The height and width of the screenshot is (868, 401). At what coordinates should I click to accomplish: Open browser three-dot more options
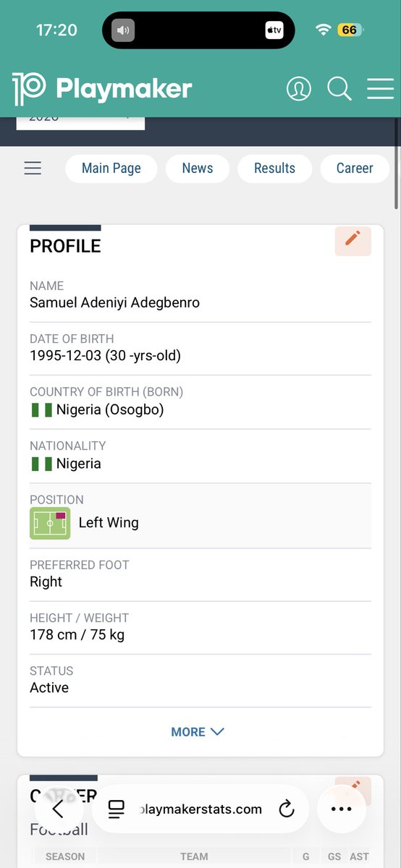click(341, 809)
